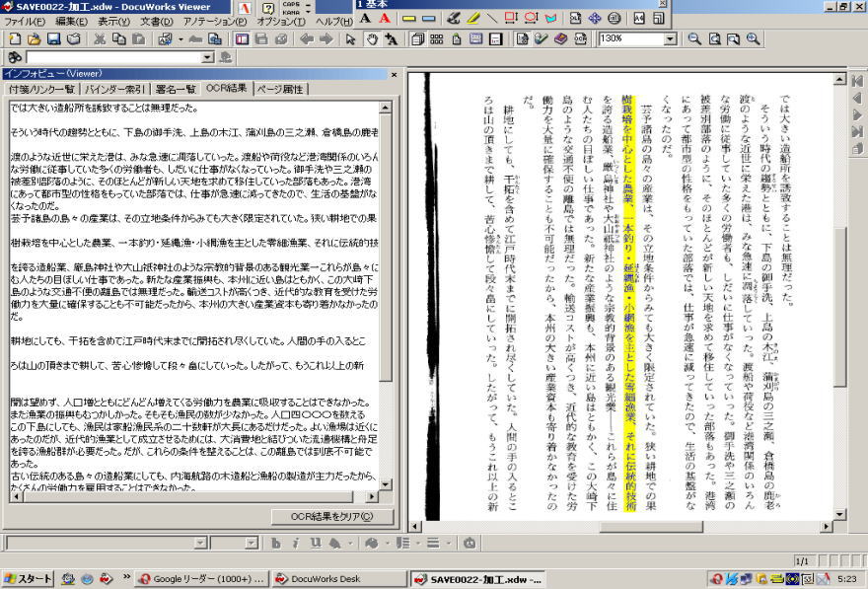868x589 pixels.
Task: Click the Cut scissors icon
Action: pyautogui.click(x=100, y=38)
